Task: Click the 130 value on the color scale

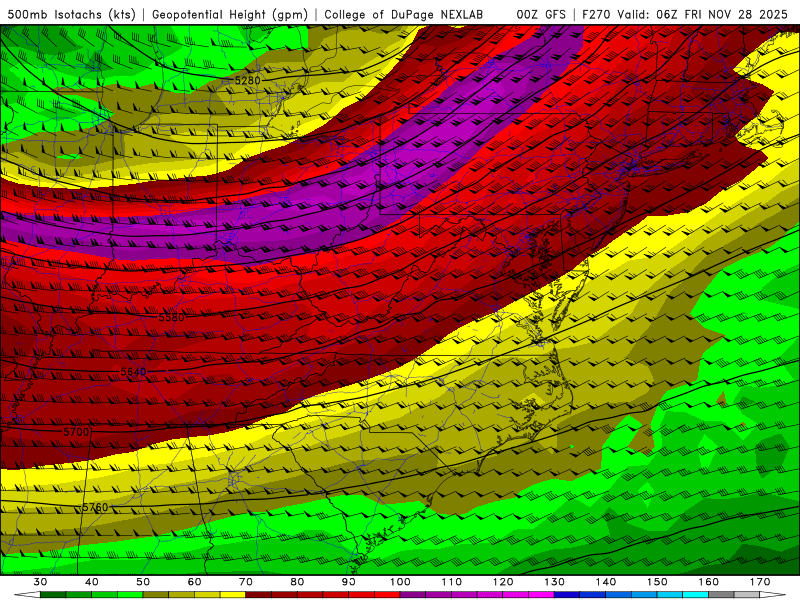Action: (x=555, y=582)
